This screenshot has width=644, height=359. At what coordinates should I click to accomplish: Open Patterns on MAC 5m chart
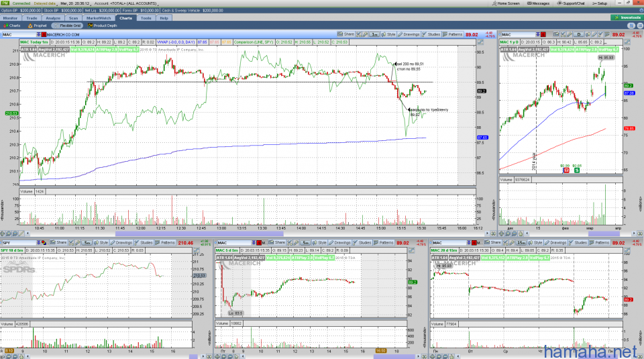[383, 243]
